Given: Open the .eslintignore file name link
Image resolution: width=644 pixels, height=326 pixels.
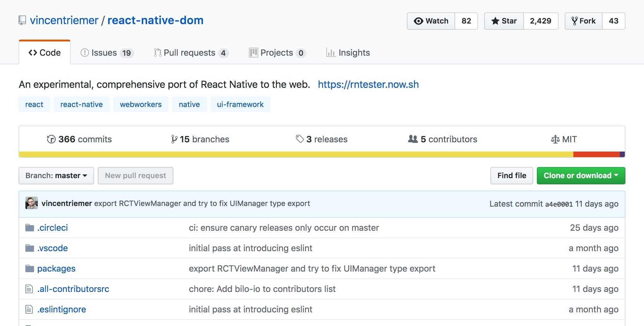Looking at the screenshot, I should (x=62, y=309).
